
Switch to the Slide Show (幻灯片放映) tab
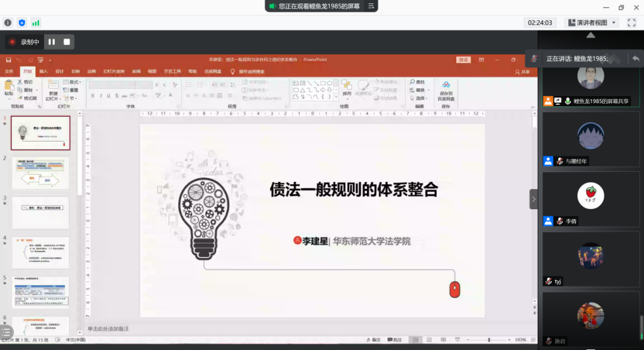pos(114,71)
